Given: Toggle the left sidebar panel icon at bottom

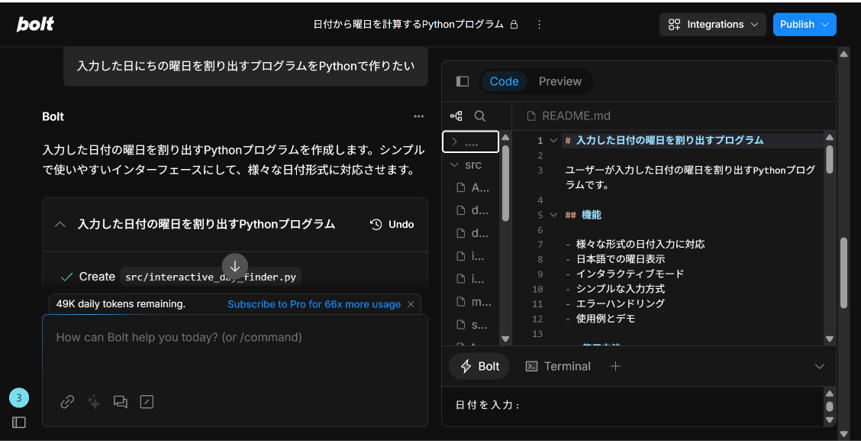Looking at the screenshot, I should (19, 422).
